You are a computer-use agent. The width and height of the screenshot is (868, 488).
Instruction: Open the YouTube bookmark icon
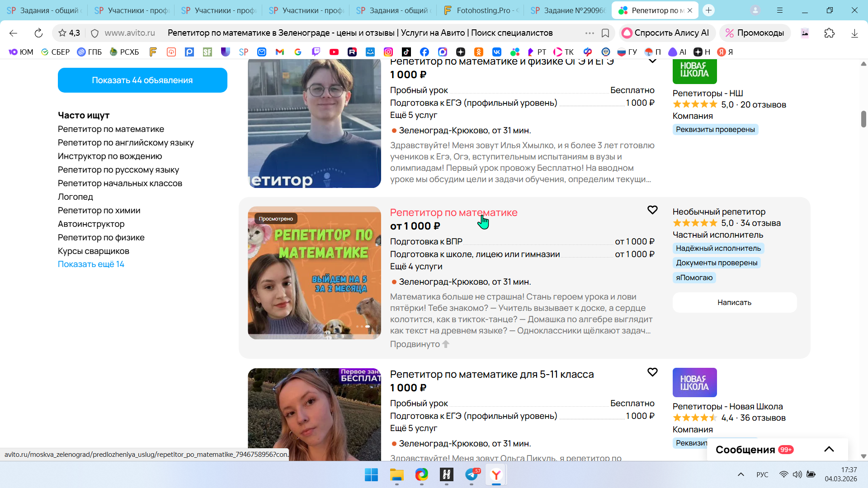pos(334,52)
